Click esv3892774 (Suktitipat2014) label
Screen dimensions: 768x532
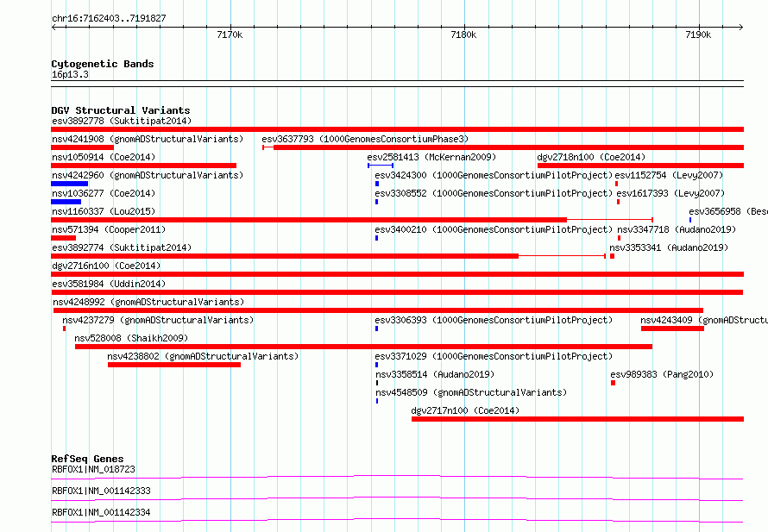(x=122, y=247)
